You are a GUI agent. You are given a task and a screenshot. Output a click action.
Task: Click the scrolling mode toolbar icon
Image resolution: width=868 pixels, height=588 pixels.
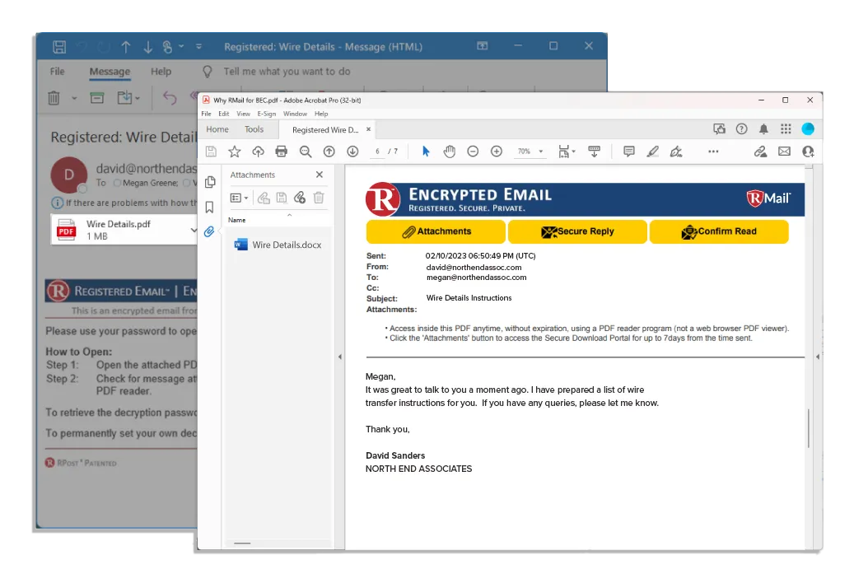point(594,152)
